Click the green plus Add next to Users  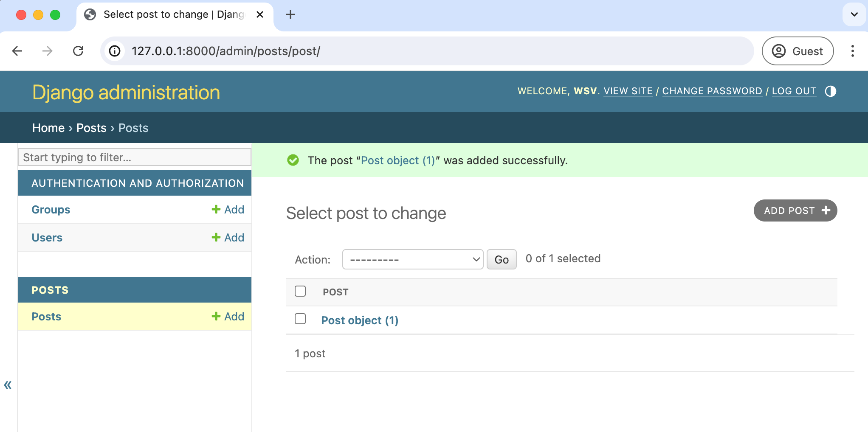[x=228, y=238]
